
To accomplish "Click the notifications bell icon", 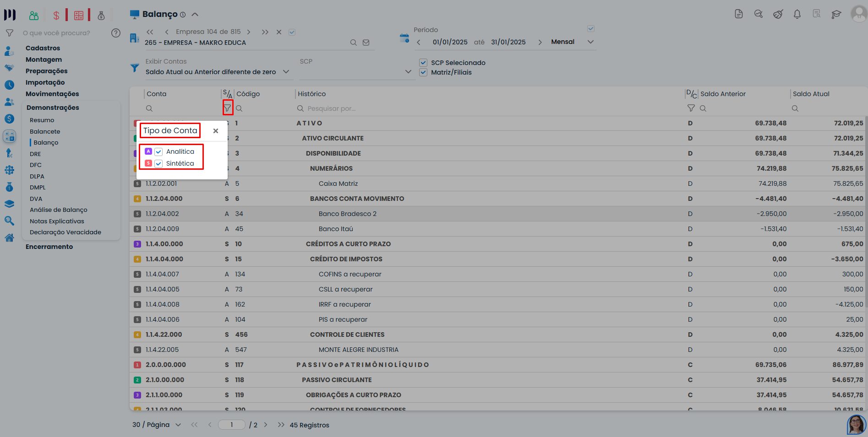I will click(797, 14).
